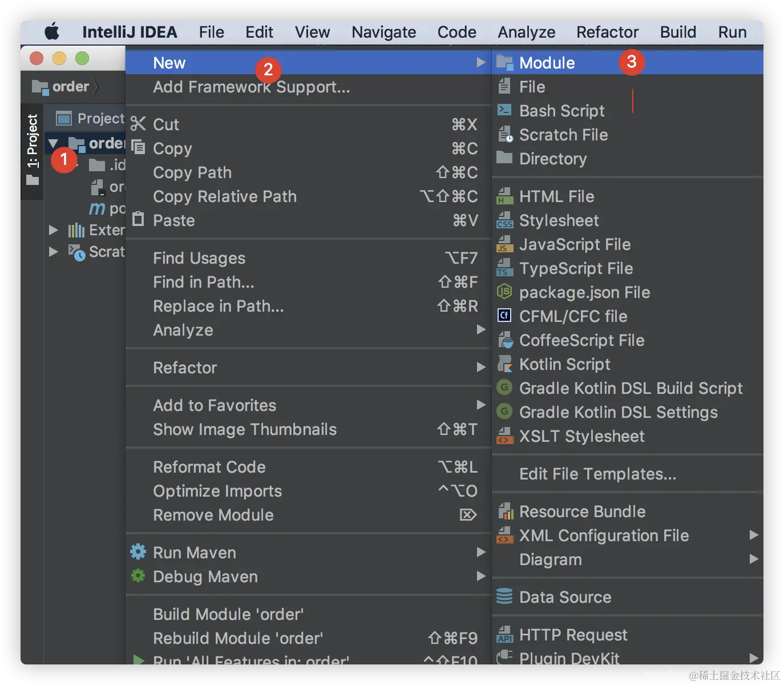Open the Refactor submenu arrow in context menu

(481, 367)
